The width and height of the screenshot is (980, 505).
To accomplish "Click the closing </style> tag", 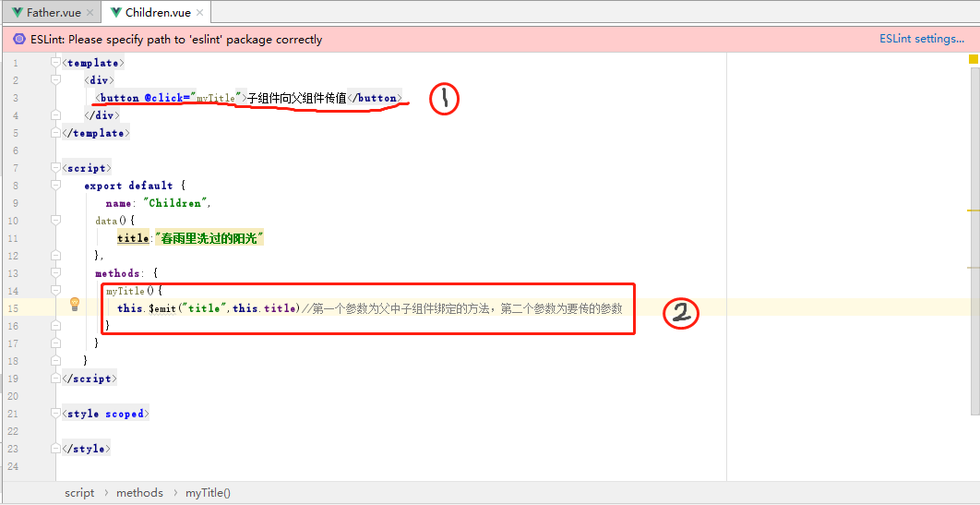I will point(86,449).
